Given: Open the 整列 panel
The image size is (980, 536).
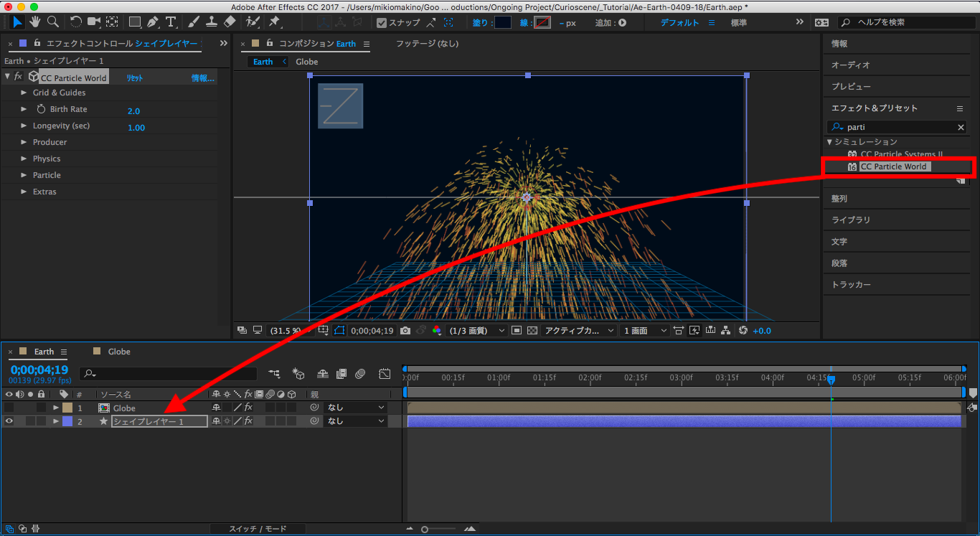Looking at the screenshot, I should click(x=839, y=199).
